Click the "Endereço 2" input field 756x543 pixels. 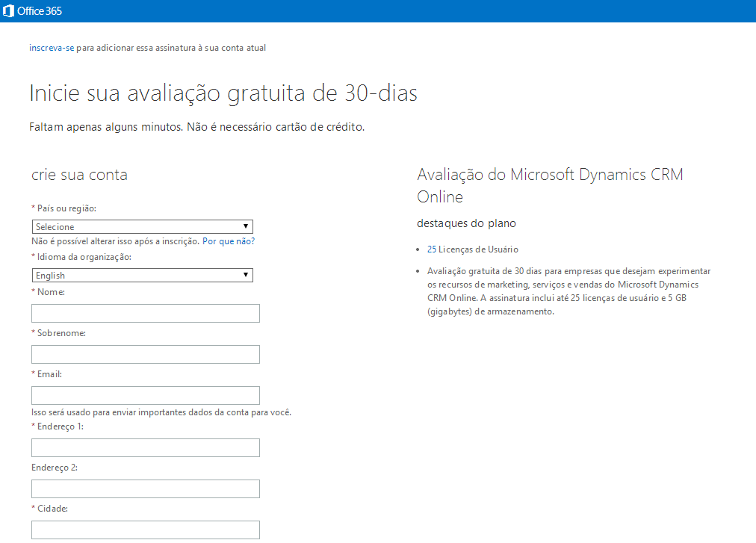tap(145, 488)
